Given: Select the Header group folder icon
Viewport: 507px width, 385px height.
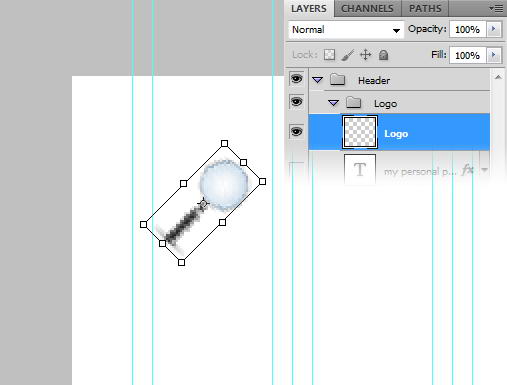Looking at the screenshot, I should click(337, 80).
